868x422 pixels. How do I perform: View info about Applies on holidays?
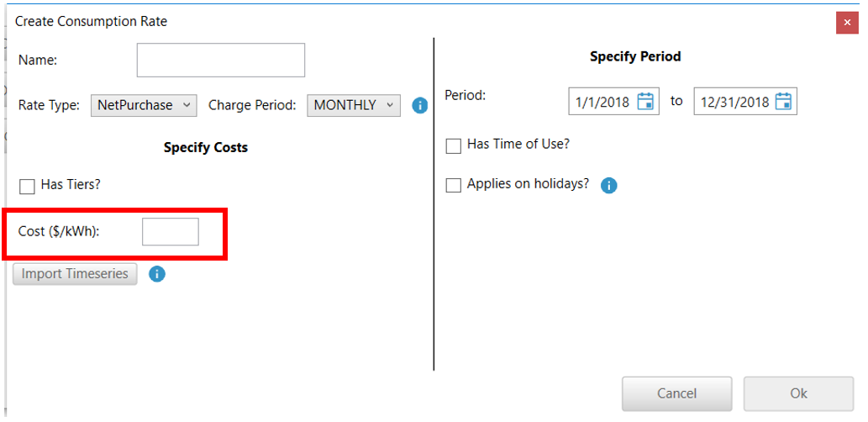[x=609, y=186]
